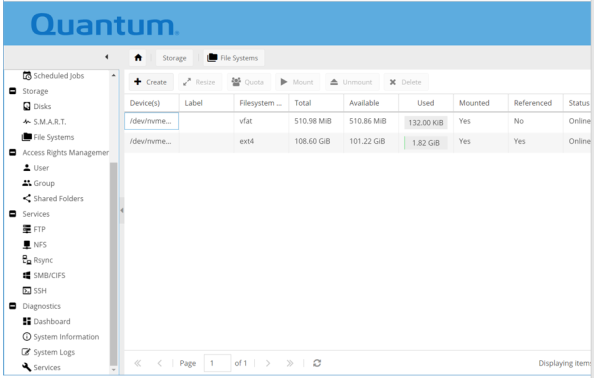Viewport: 594px width, 378px height.
Task: Open the Group sidebar entry
Action: point(39,183)
